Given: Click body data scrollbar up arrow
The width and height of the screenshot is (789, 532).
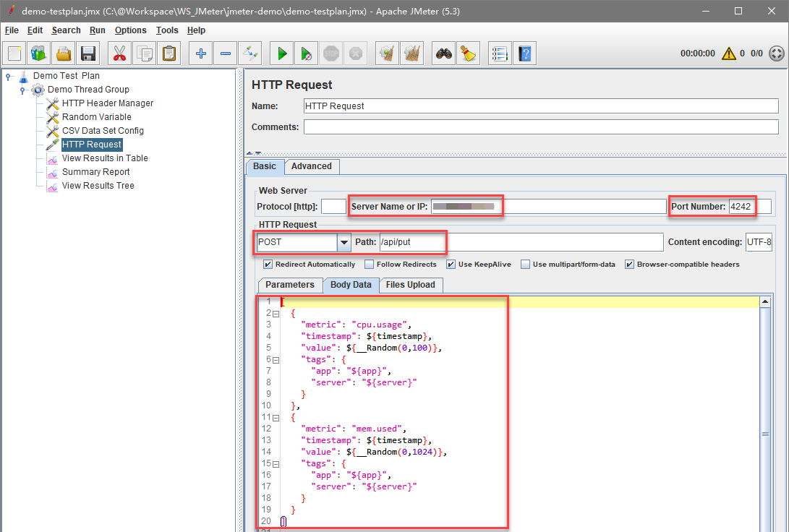Looking at the screenshot, I should tap(765, 302).
